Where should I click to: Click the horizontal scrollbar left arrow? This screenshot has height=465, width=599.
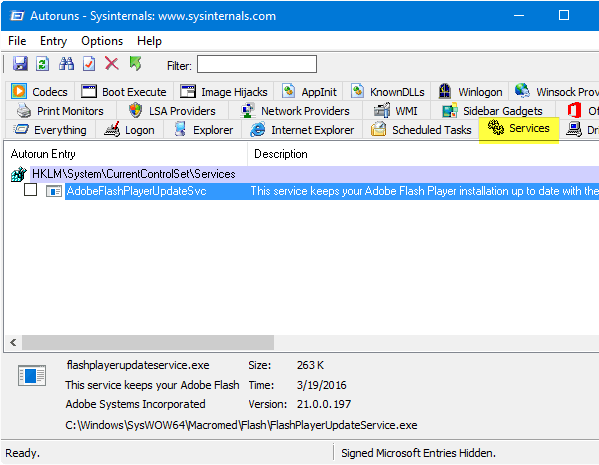[13, 342]
